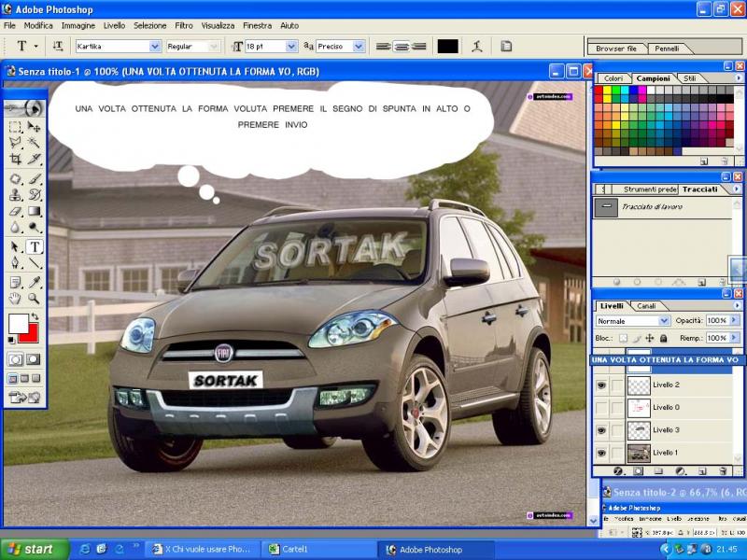This screenshot has height=560, width=747.
Task: Select the Magic Wand tool
Action: click(x=34, y=143)
